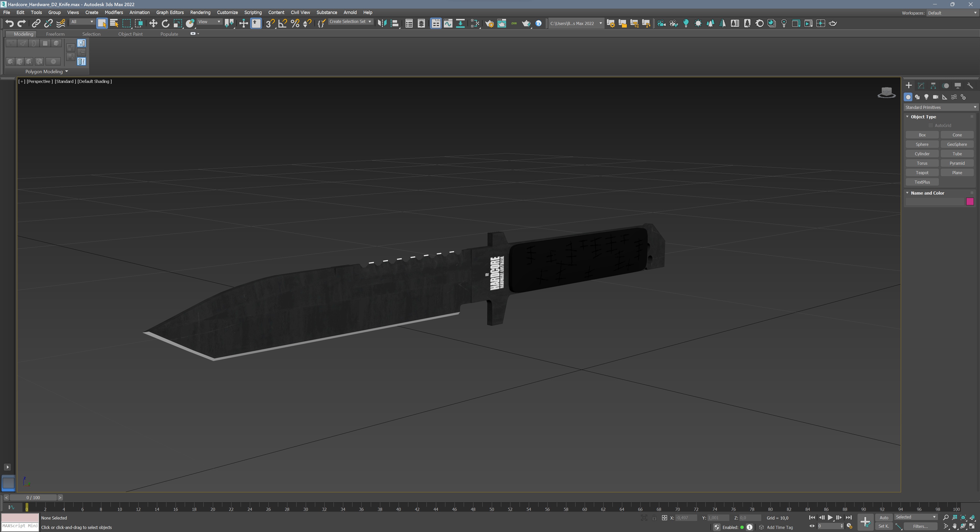The width and height of the screenshot is (980, 532).
Task: Play the animation
Action: (x=830, y=517)
